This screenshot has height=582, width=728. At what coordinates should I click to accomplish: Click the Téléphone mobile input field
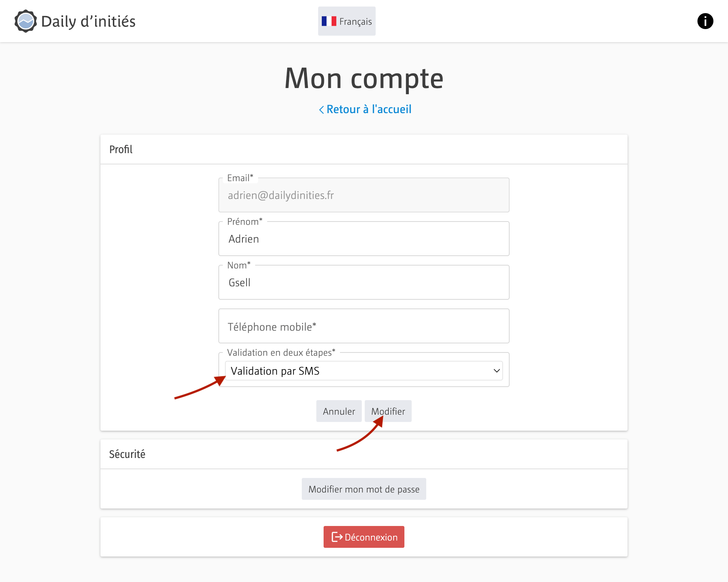pos(364,326)
